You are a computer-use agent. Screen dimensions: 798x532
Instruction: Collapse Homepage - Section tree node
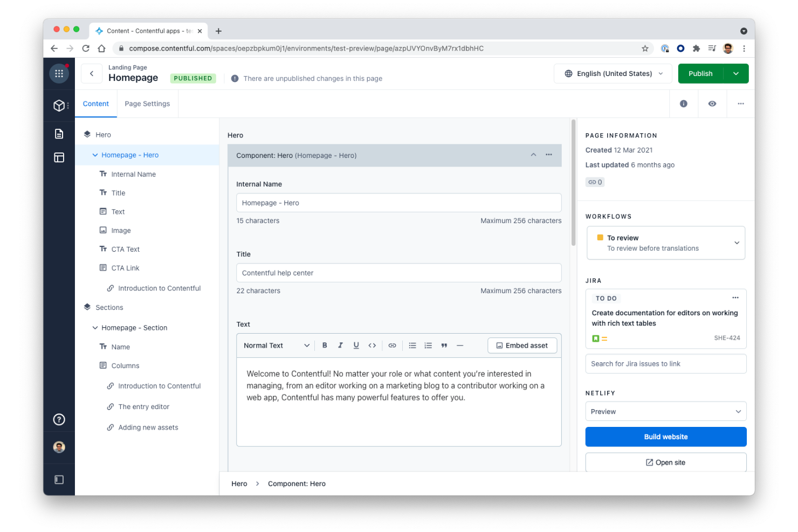[x=95, y=328]
